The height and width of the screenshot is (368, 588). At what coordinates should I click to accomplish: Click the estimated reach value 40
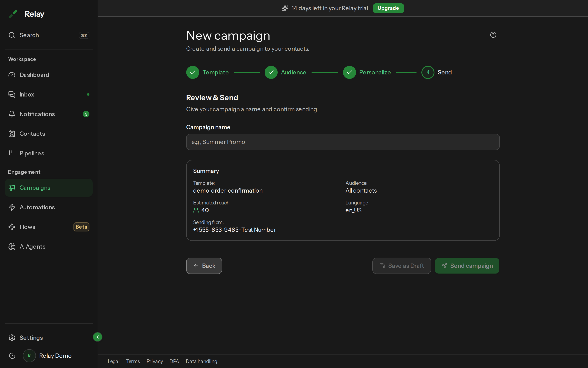pos(205,210)
